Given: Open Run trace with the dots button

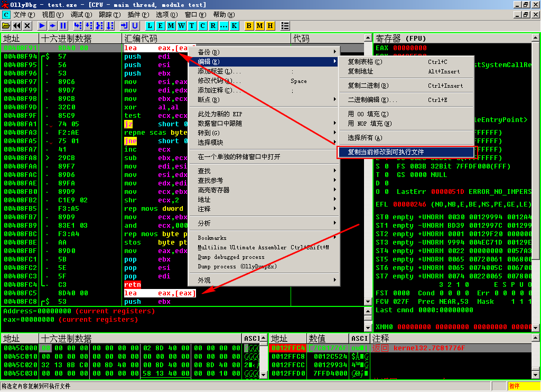Looking at the screenshot, I should pos(224,25).
